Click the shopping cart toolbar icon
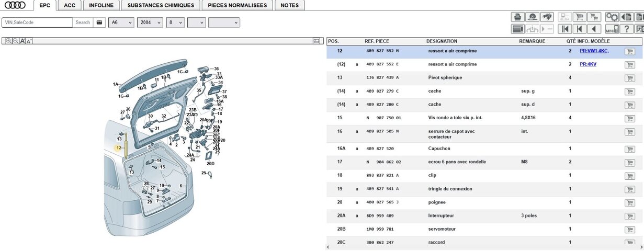 click(579, 17)
